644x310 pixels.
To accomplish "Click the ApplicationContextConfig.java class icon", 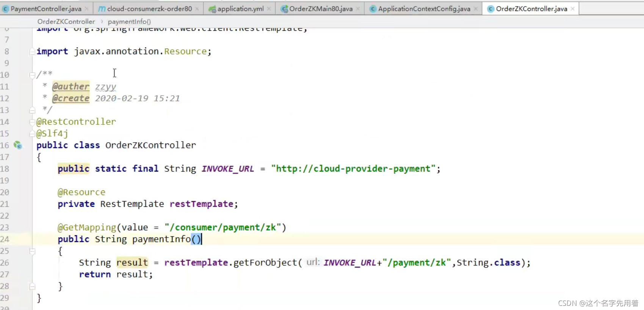I will pos(373,9).
